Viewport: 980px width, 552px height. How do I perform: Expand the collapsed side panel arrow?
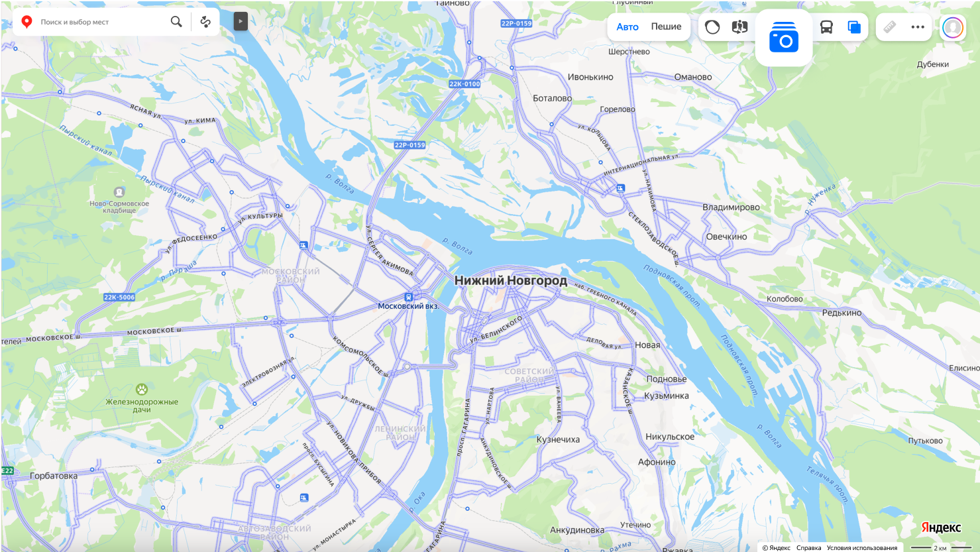tap(241, 22)
